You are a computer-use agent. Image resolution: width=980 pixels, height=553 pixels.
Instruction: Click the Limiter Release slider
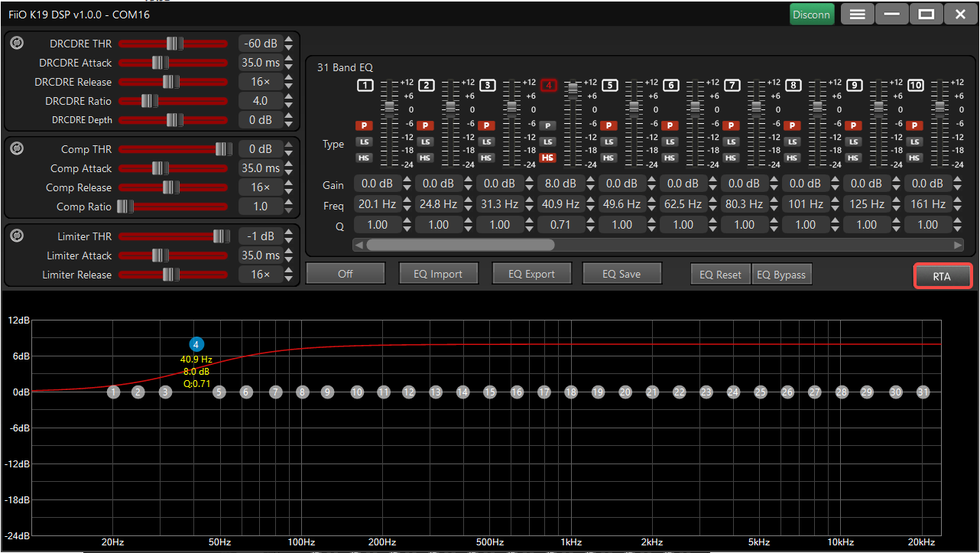174,275
